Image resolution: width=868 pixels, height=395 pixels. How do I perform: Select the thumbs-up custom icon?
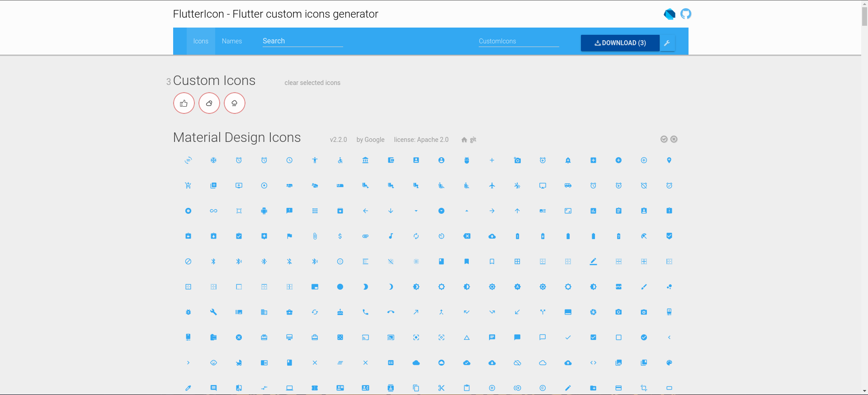[x=184, y=103]
